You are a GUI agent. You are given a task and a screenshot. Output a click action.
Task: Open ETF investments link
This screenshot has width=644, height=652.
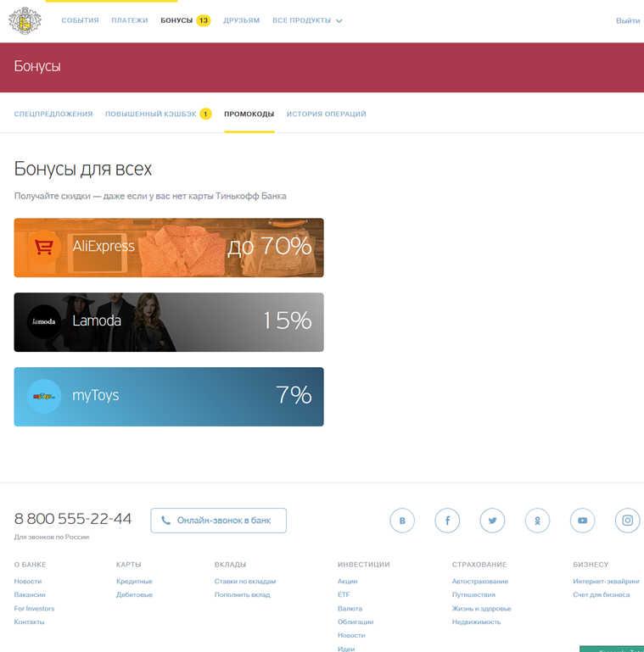pyautogui.click(x=344, y=594)
